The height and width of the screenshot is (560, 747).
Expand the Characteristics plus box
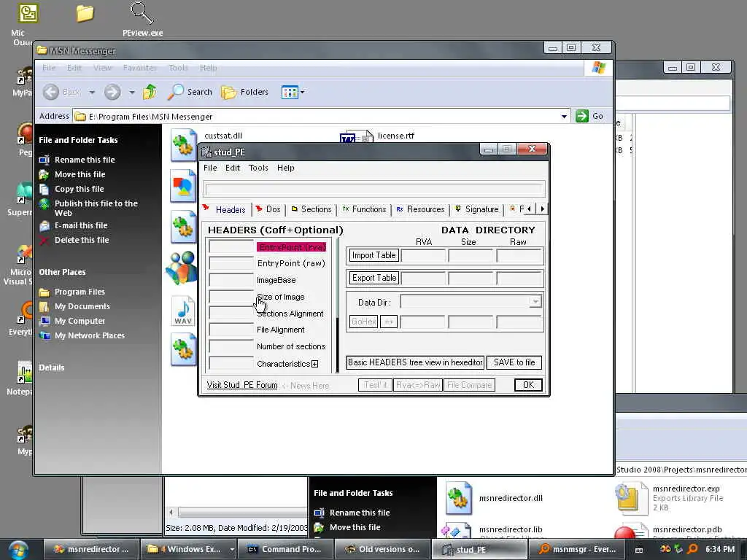315,364
